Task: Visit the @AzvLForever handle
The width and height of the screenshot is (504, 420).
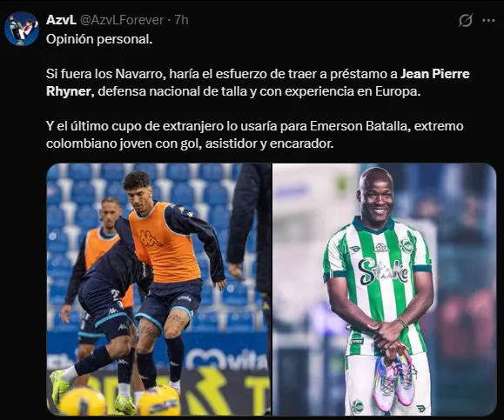Action: pyautogui.click(x=122, y=20)
